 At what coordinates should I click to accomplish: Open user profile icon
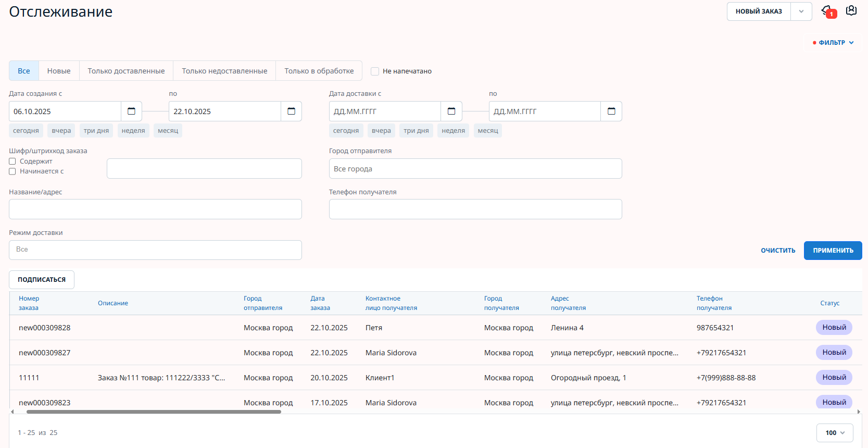click(x=851, y=11)
